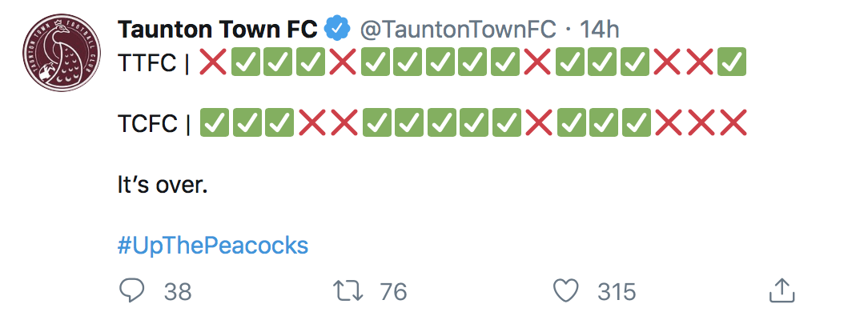Viewport: 868px width, 320px height.
Task: Like the tweet with the heart icon
Action: 566,290
